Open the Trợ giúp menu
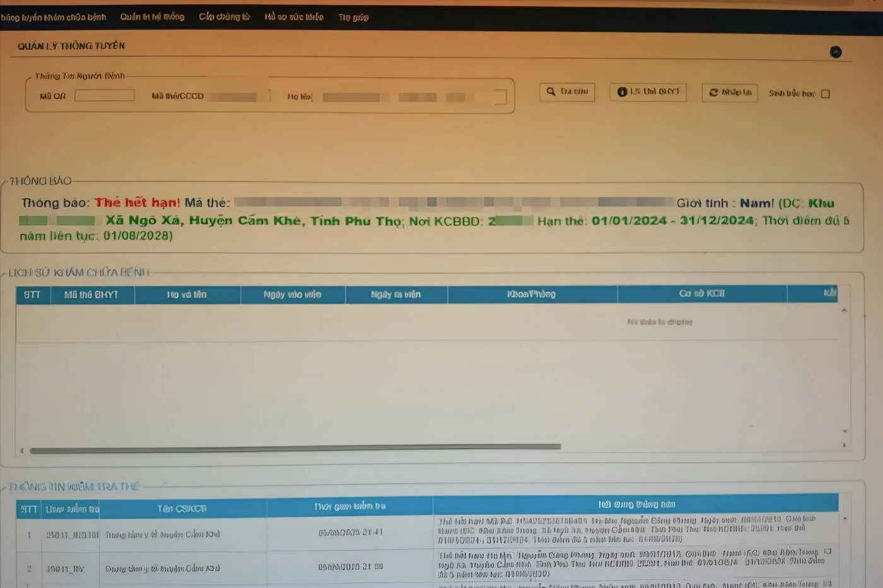This screenshot has height=588, width=883. [x=353, y=17]
